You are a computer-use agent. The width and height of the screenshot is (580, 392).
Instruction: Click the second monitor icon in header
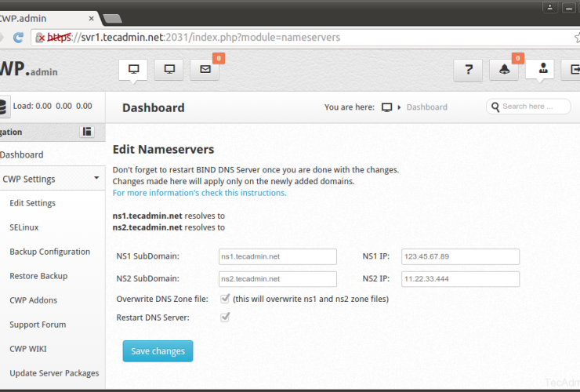tap(169, 69)
